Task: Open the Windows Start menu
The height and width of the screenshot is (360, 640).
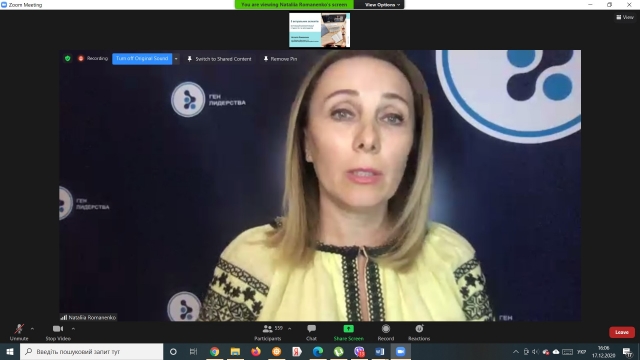Action: [x=10, y=351]
